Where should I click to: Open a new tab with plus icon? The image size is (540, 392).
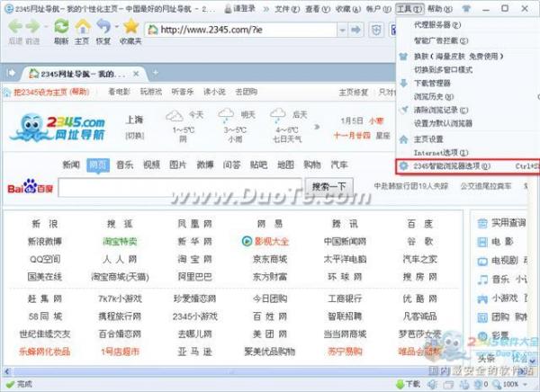pyautogui.click(x=156, y=73)
